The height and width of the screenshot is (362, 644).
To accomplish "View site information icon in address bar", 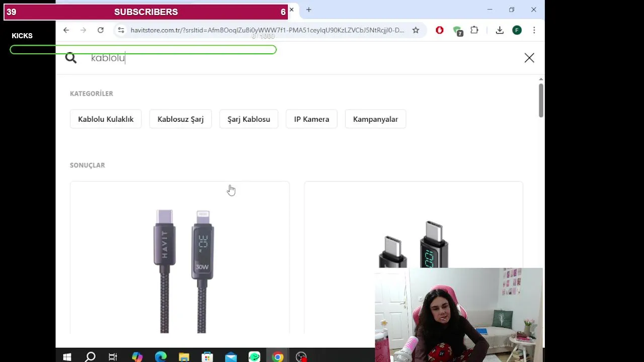I will [x=121, y=30].
